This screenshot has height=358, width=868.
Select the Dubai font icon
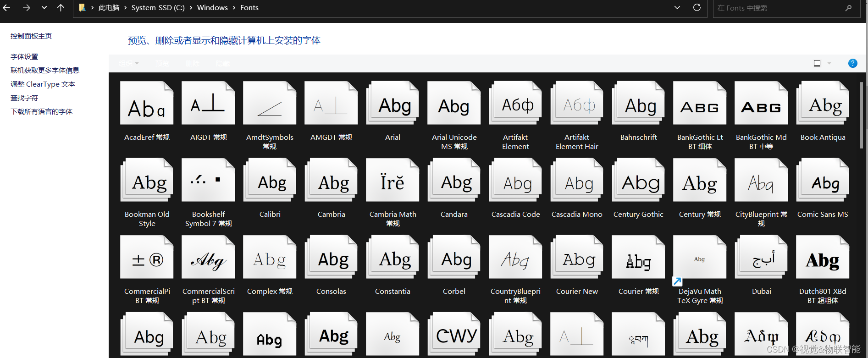761,257
